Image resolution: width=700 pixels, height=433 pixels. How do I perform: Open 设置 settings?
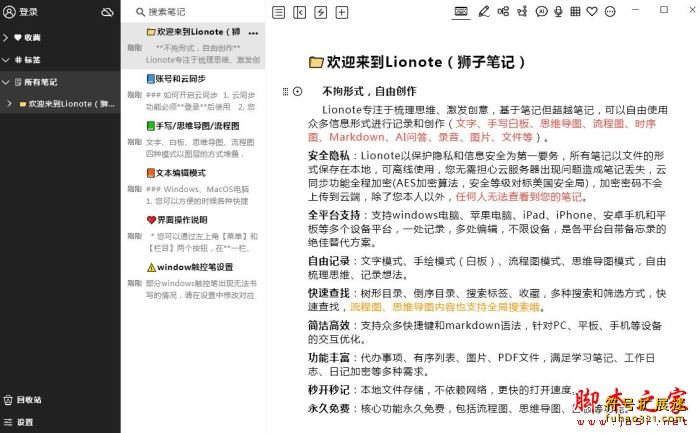tap(25, 422)
